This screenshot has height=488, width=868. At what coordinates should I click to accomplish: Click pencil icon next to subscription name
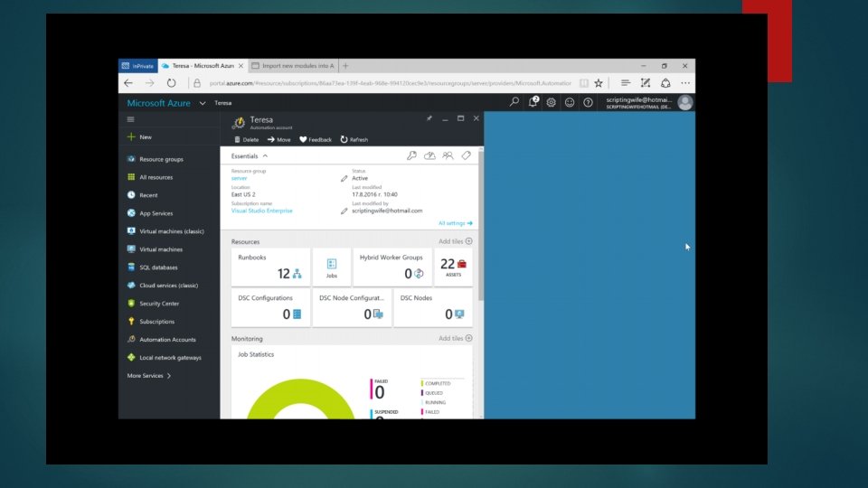[x=344, y=211]
